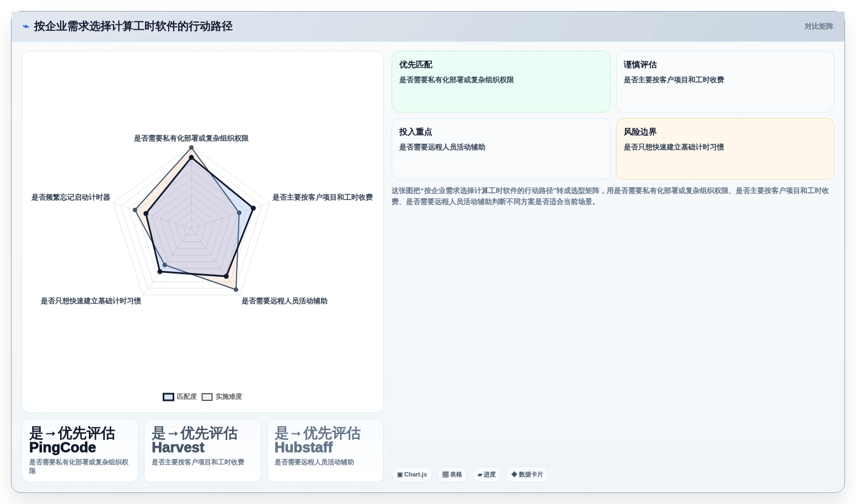Click the description paragraph starting 这张图把
Viewport: 856px width, 504px height.
[x=611, y=196]
